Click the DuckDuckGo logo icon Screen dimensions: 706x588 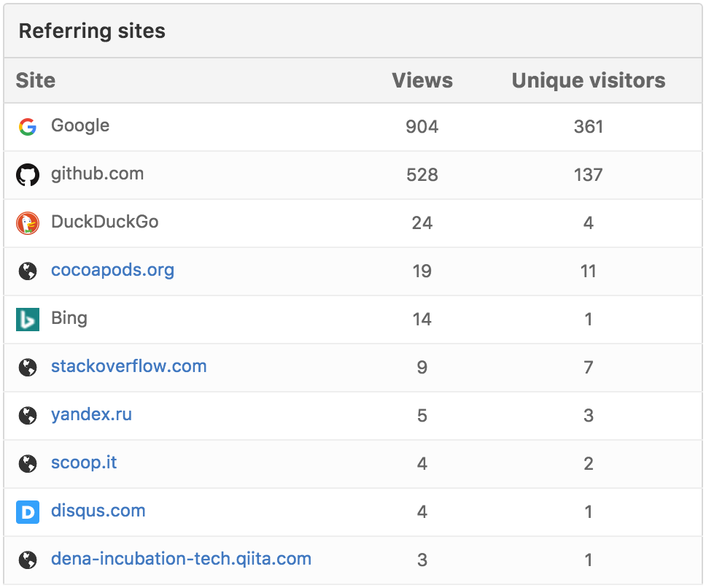[28, 223]
